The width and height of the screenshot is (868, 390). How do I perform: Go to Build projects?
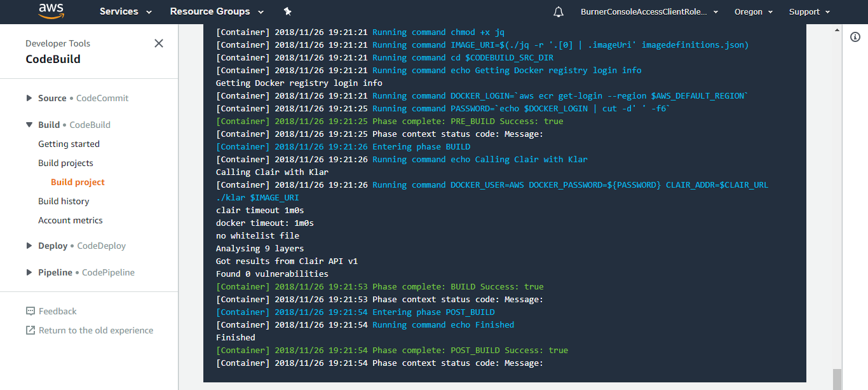(x=65, y=163)
